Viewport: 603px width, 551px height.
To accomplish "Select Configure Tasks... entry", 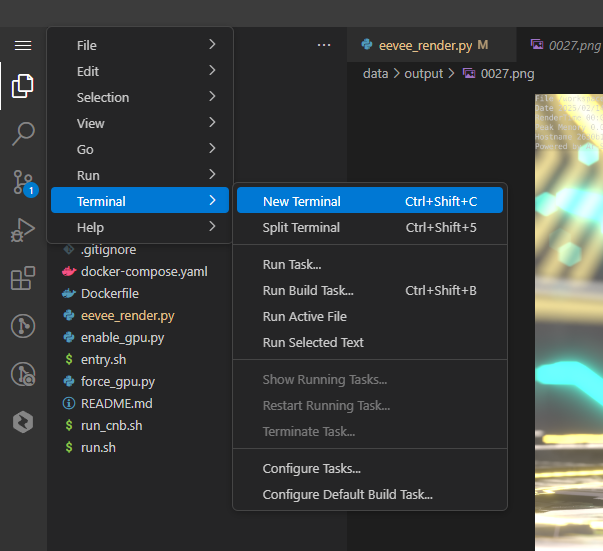I will [x=370, y=468].
